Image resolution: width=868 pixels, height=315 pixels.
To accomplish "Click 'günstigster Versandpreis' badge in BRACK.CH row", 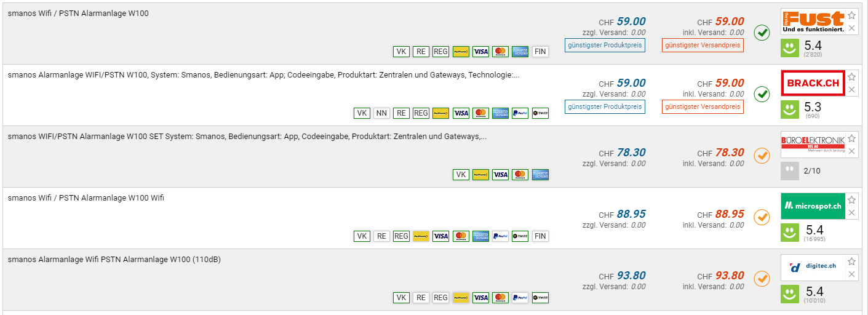I will click(703, 106).
